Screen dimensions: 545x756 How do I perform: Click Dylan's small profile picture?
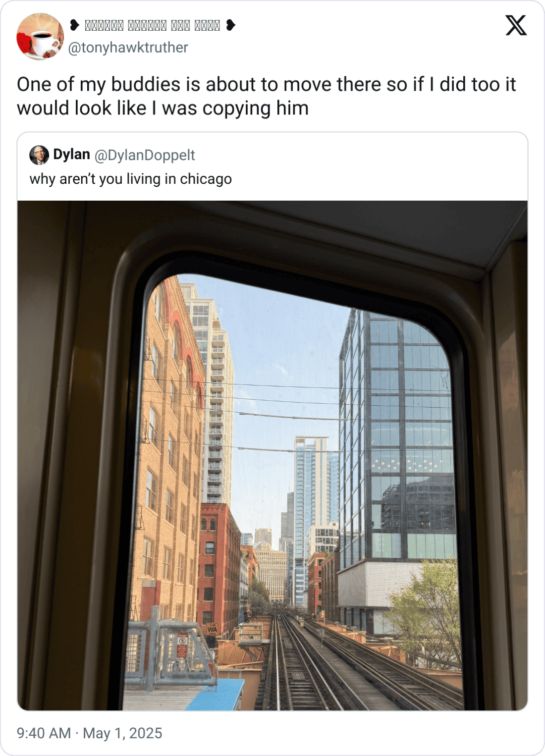coord(39,155)
